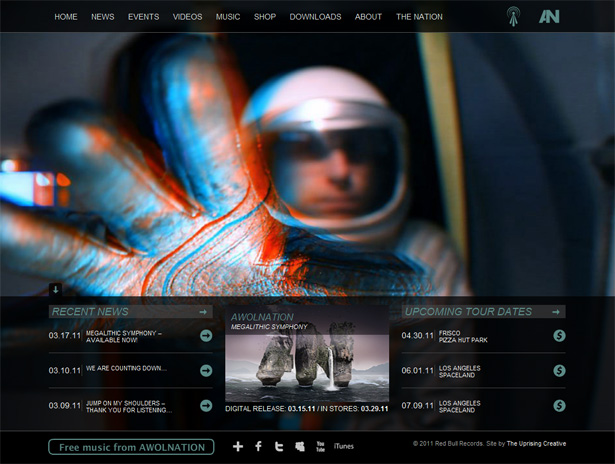Click the AWOLNATION album title text
Image resolution: width=615 pixels, height=464 pixels.
[262, 317]
